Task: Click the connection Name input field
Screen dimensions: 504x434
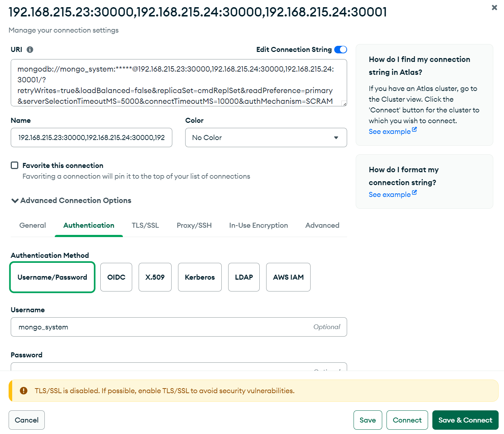Action: coord(91,138)
